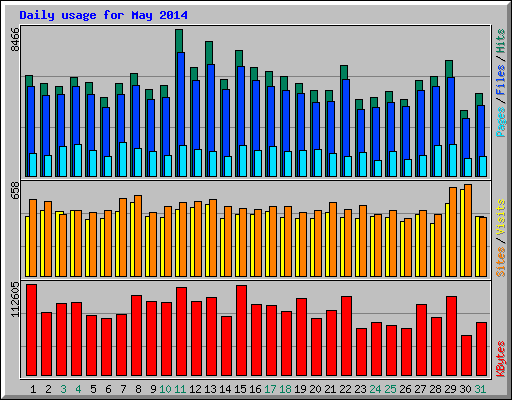
Task: Click green day 17 label
Action: (270, 389)
